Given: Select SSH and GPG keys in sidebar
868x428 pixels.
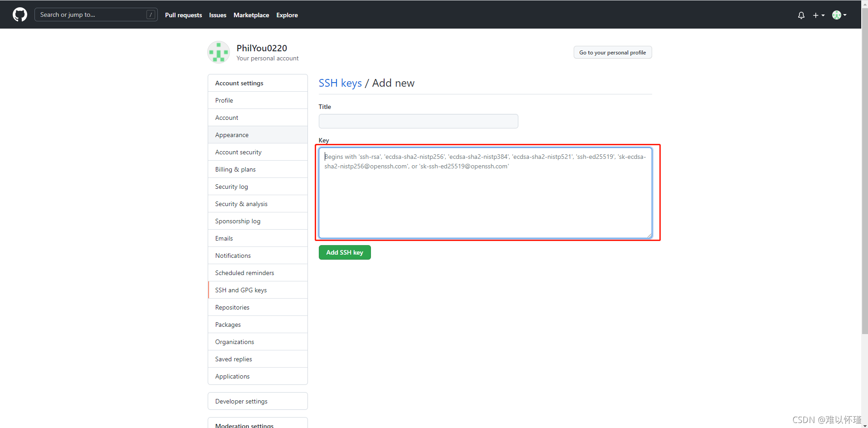Looking at the screenshot, I should click(258, 290).
